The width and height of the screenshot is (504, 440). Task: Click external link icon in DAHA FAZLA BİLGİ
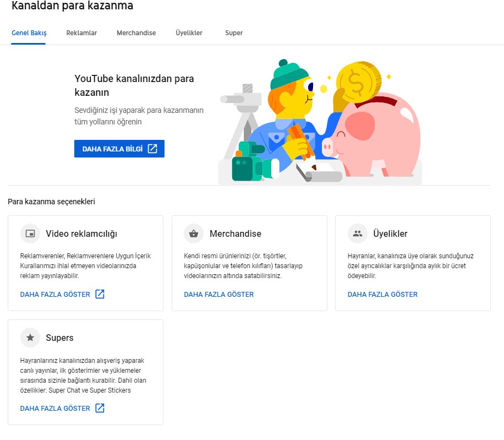pos(152,149)
